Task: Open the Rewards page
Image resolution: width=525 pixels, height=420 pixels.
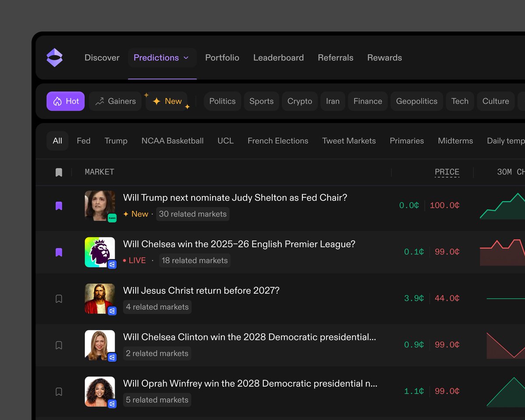Action: pyautogui.click(x=385, y=58)
